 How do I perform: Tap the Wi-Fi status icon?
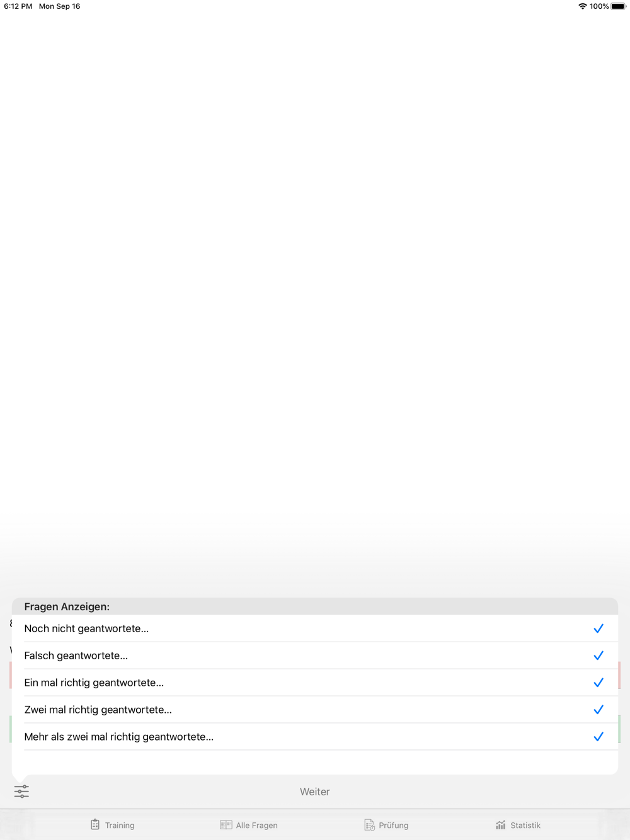tap(582, 6)
